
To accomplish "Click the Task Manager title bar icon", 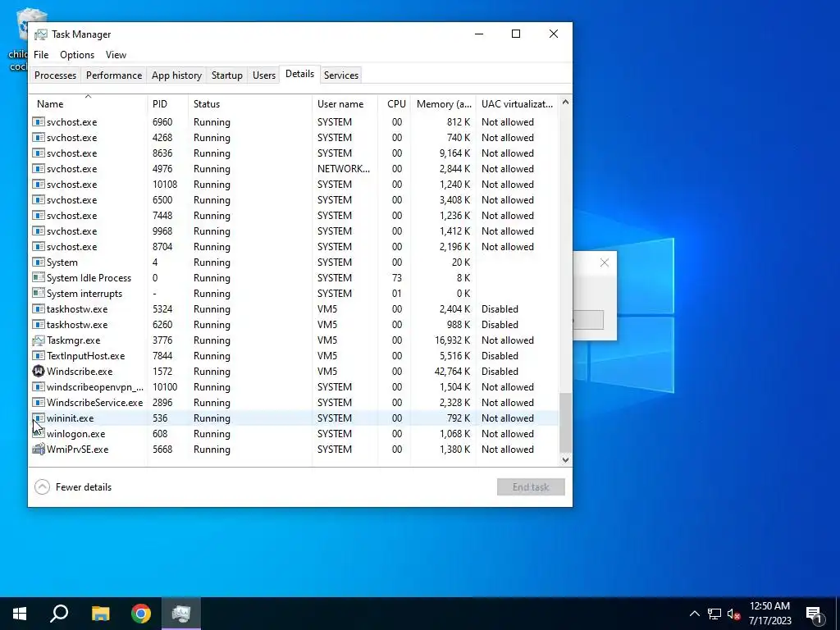I will [41, 34].
